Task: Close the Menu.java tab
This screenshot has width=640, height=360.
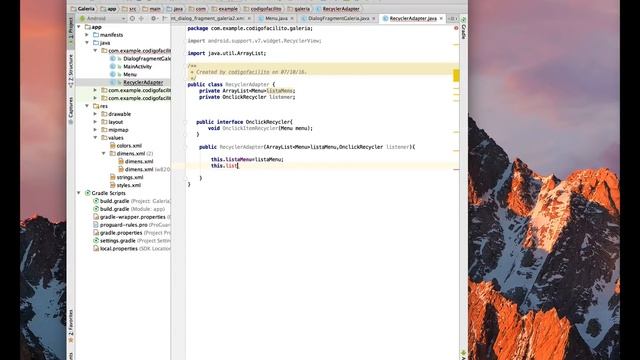Action: [292, 18]
